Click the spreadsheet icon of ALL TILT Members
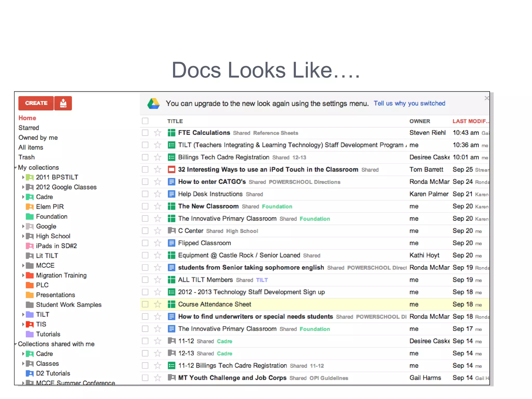Image resolution: width=532 pixels, height=399 pixels. click(171, 280)
